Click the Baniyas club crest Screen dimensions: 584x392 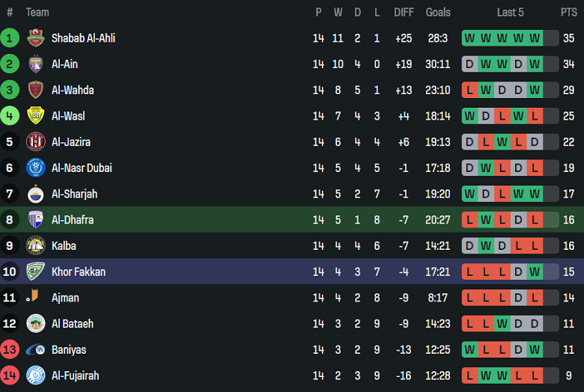click(x=36, y=349)
